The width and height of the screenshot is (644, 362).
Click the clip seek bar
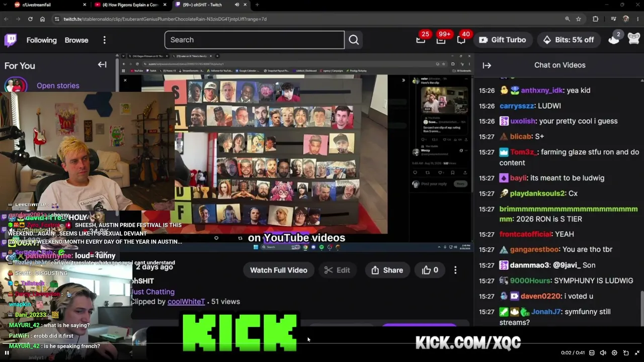tap(322, 344)
